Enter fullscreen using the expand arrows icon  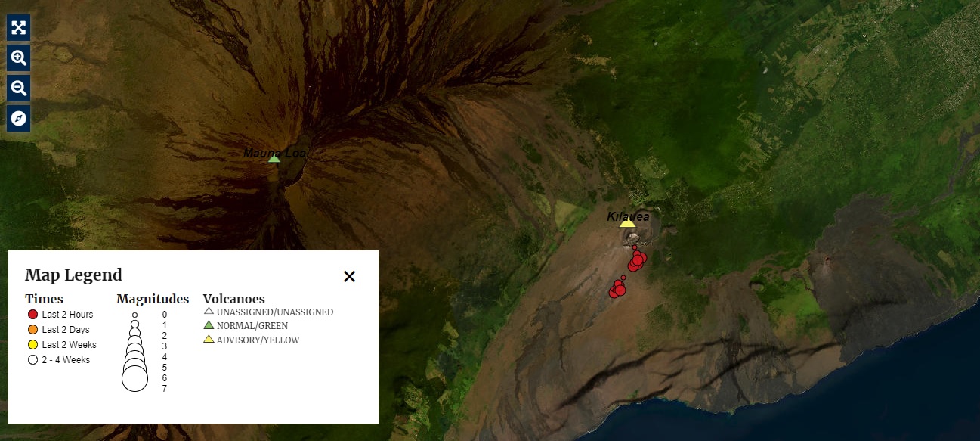[17, 28]
